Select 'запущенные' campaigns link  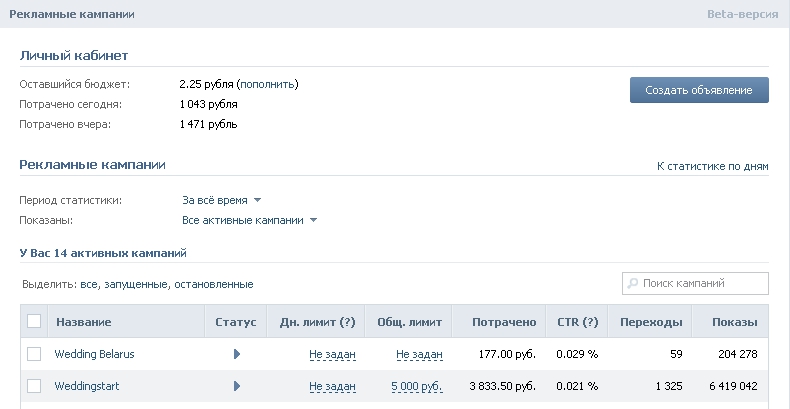tap(136, 285)
